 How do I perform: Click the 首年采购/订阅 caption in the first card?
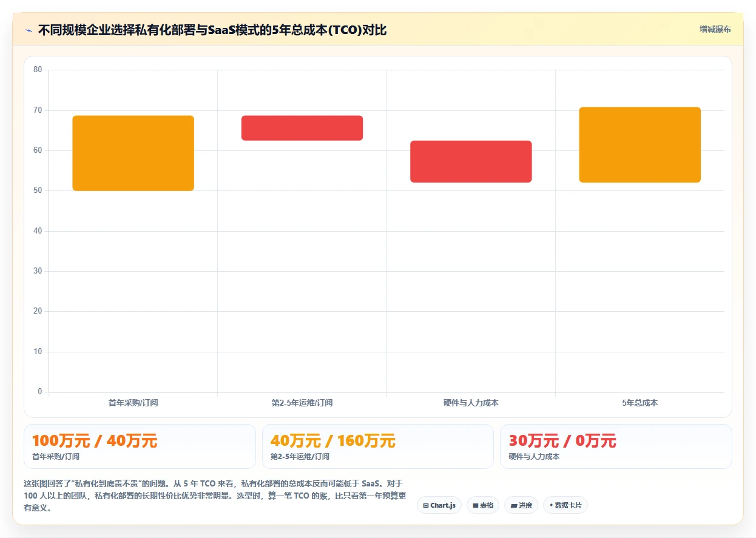[x=56, y=457]
